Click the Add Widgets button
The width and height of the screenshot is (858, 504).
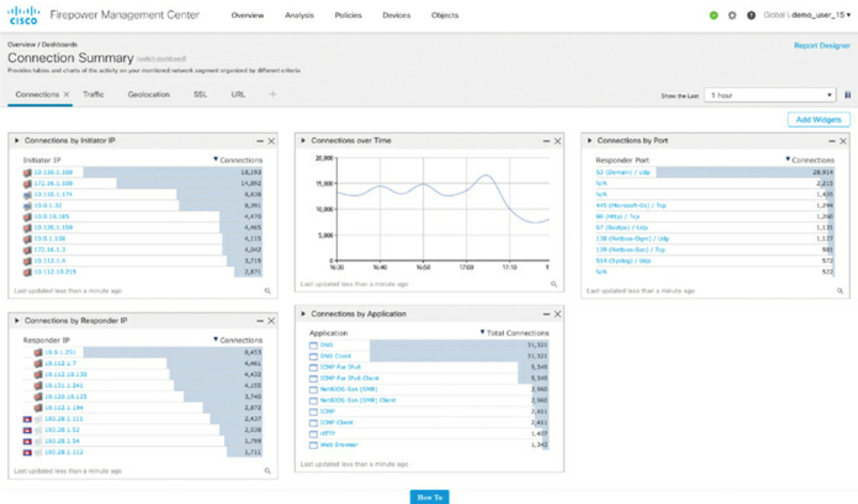(x=819, y=119)
